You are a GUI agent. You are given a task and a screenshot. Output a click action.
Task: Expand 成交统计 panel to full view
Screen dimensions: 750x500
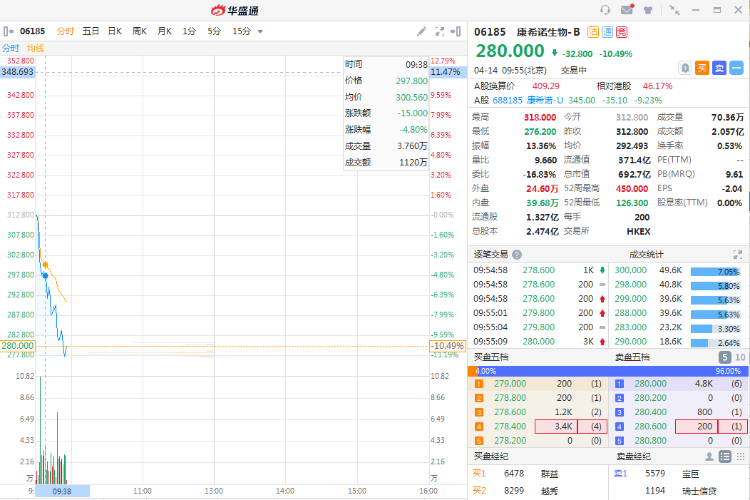739,254
